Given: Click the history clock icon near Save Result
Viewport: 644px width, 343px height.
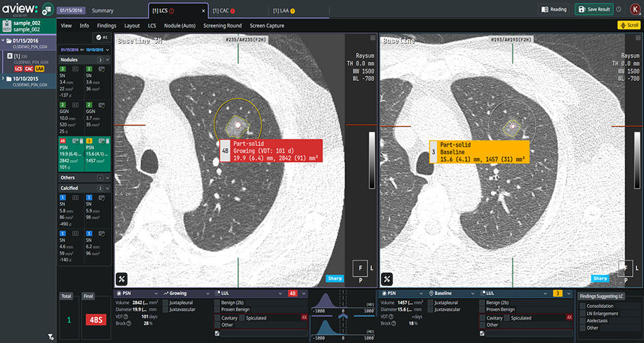Looking at the screenshot, I should [x=619, y=10].
